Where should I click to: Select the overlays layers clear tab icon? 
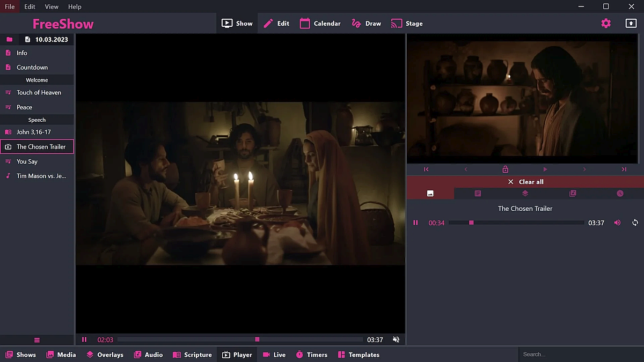(525, 193)
